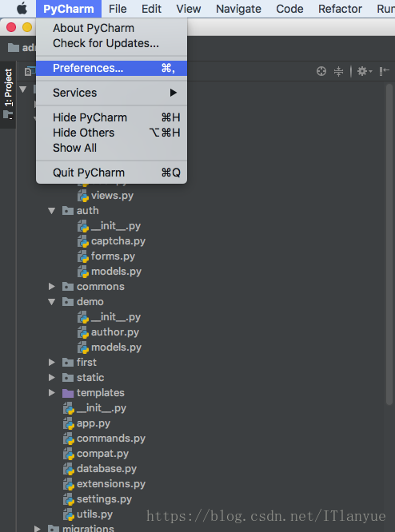This screenshot has height=532, width=395.
Task: Select Hide PyCharm
Action: click(111, 117)
